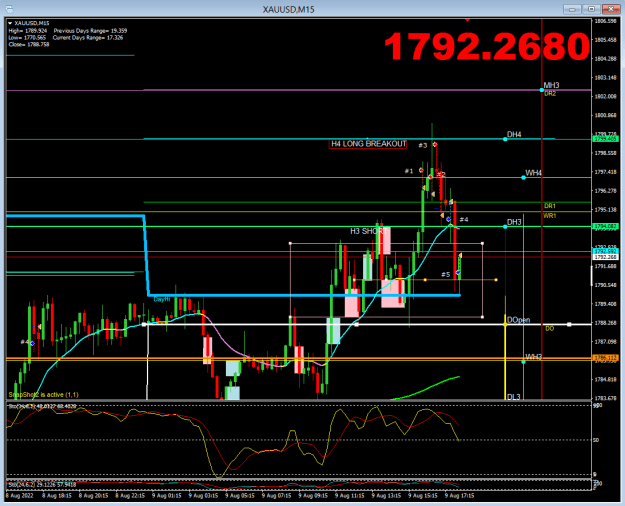Click the DOpen level label

(x=519, y=320)
